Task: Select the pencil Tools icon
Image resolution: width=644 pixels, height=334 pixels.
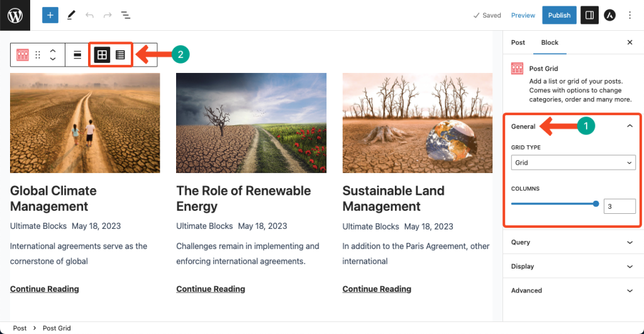Action: (x=71, y=15)
